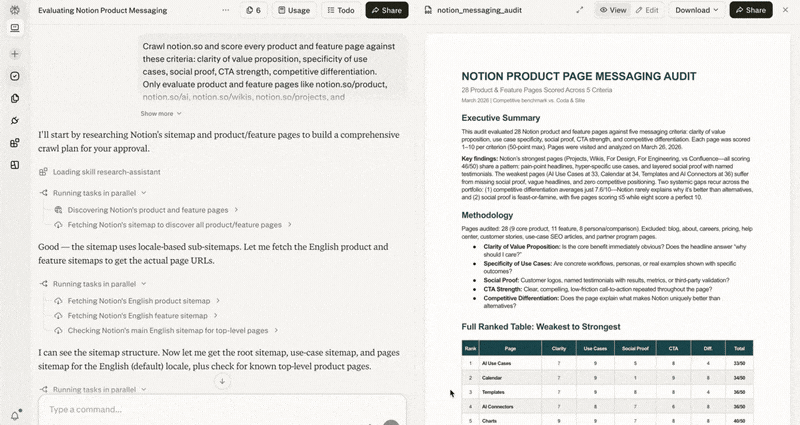The height and width of the screenshot is (425, 800).
Task: Expand Fetching Notion's sitemap task row
Action: tap(173, 224)
